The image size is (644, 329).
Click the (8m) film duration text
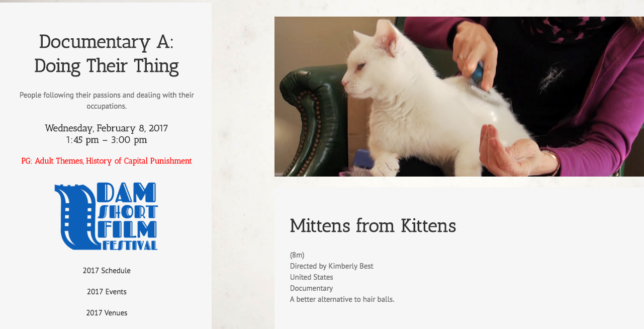click(x=297, y=255)
